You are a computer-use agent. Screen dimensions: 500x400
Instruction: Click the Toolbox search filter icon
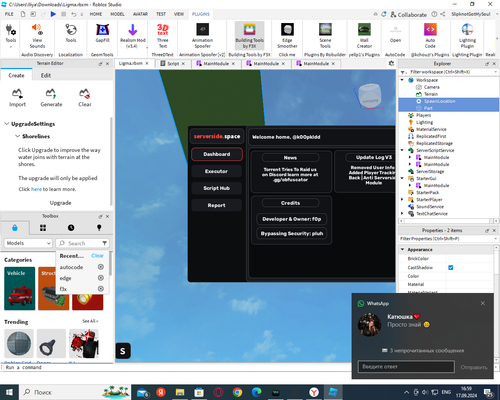point(105,243)
